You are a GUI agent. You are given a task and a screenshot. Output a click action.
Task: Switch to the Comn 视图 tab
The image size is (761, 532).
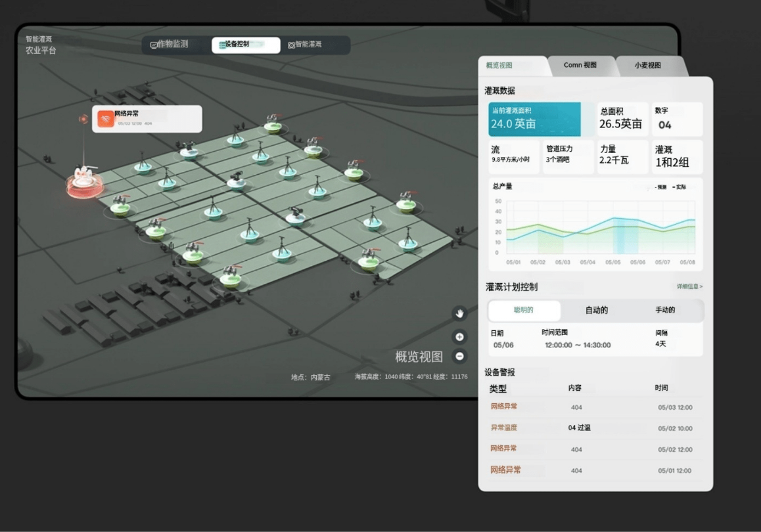[580, 66]
